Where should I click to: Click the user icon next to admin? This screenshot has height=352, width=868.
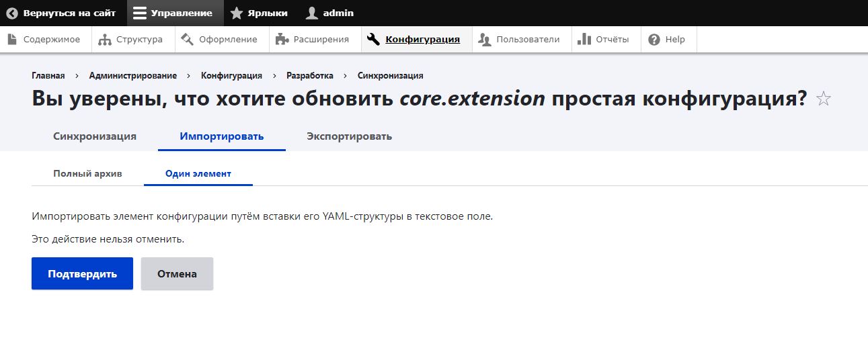[x=312, y=13]
